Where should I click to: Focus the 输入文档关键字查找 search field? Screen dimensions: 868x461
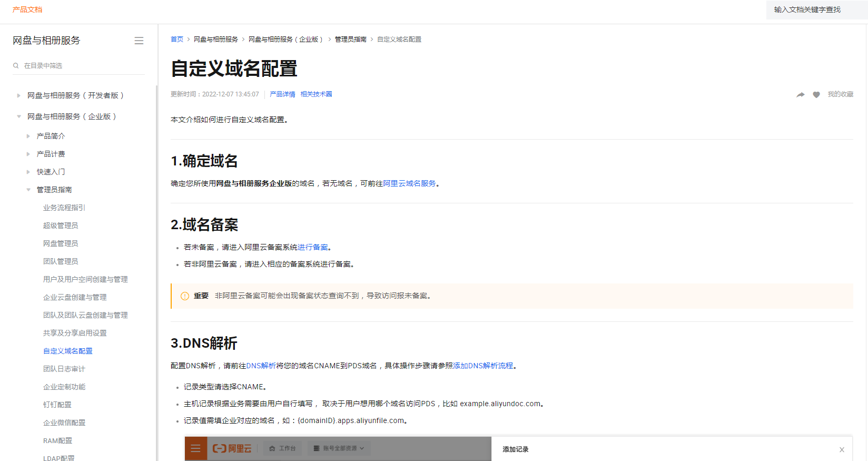point(817,9)
